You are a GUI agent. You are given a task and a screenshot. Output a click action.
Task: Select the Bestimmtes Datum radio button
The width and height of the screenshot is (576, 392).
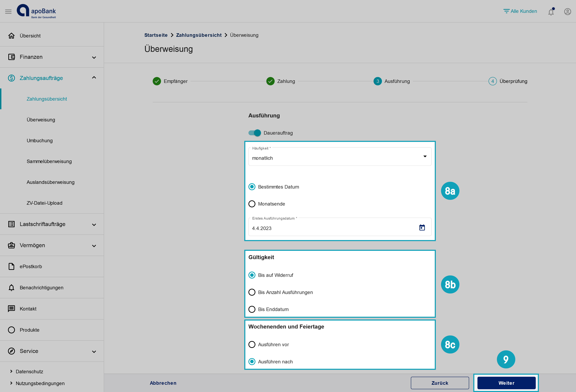click(x=252, y=187)
